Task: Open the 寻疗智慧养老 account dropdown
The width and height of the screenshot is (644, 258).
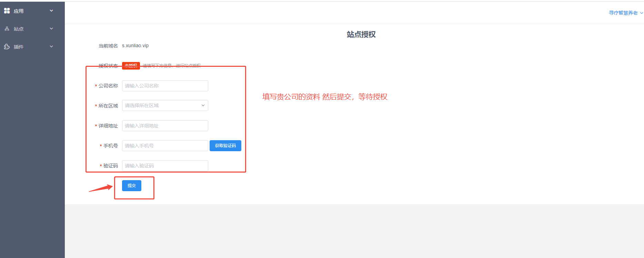Action: 623,13
